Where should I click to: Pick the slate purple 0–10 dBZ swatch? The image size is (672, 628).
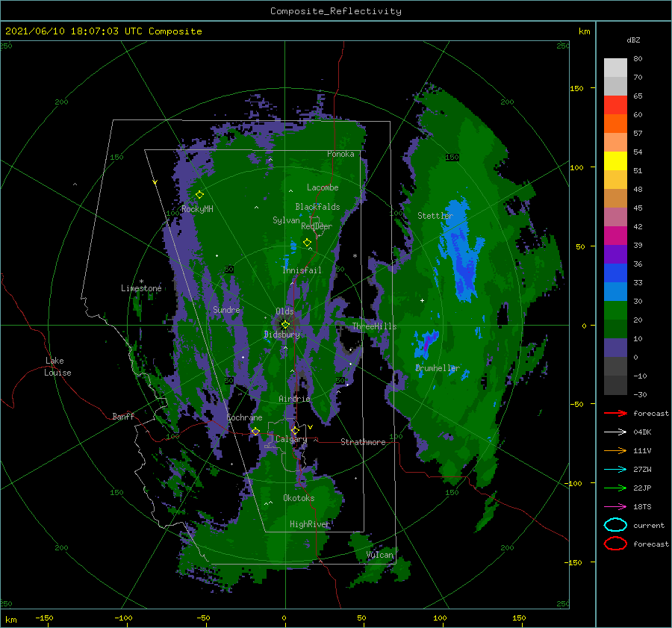(615, 348)
